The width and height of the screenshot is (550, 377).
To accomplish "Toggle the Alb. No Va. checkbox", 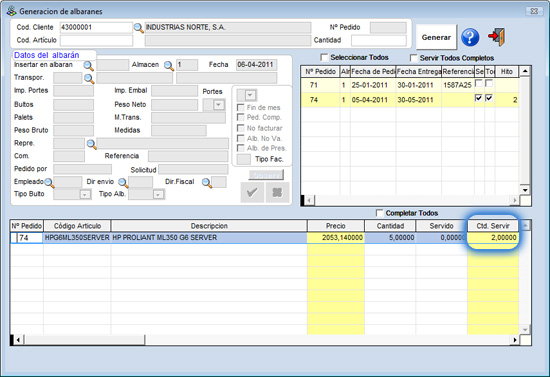I will [241, 138].
